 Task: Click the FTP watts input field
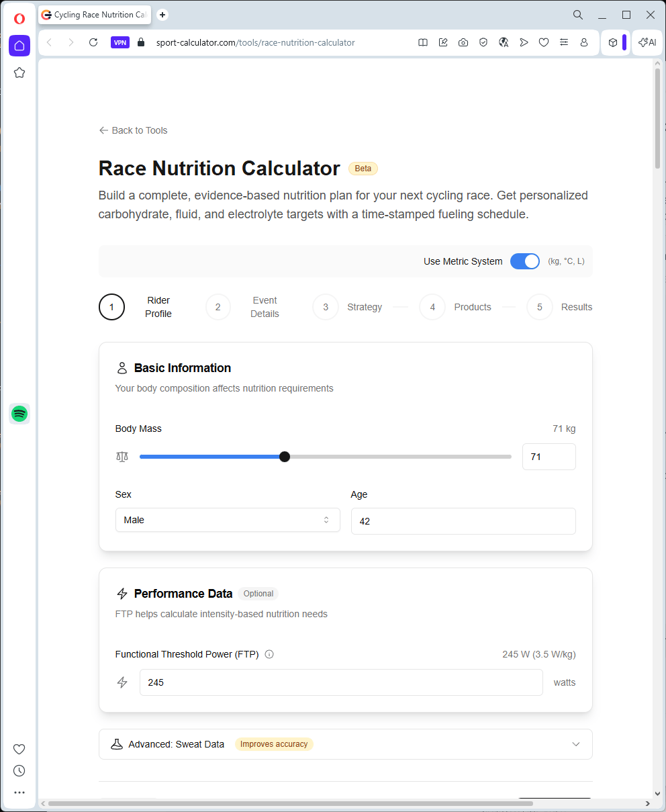(x=340, y=682)
